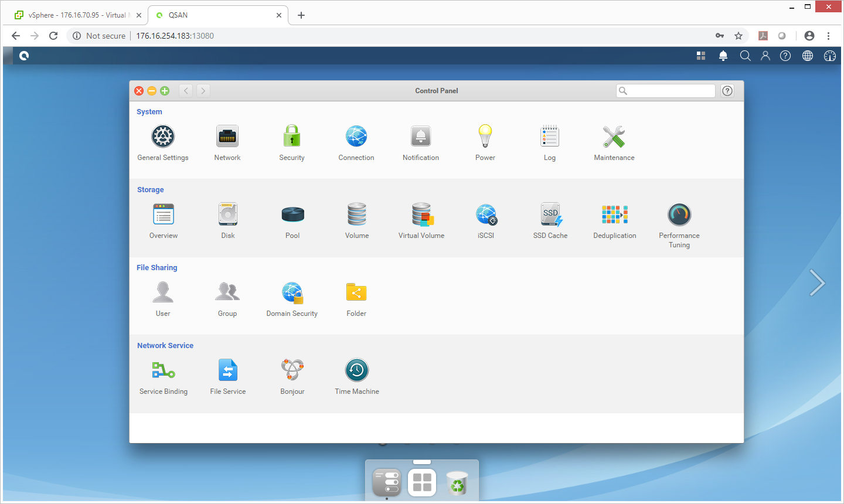Open the Network settings icon
This screenshot has height=504, width=844.
(227, 137)
